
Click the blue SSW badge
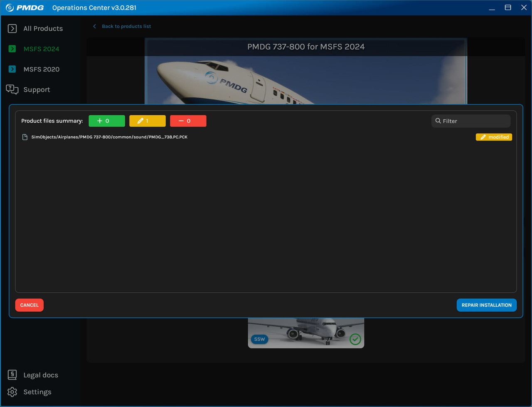pyautogui.click(x=259, y=339)
